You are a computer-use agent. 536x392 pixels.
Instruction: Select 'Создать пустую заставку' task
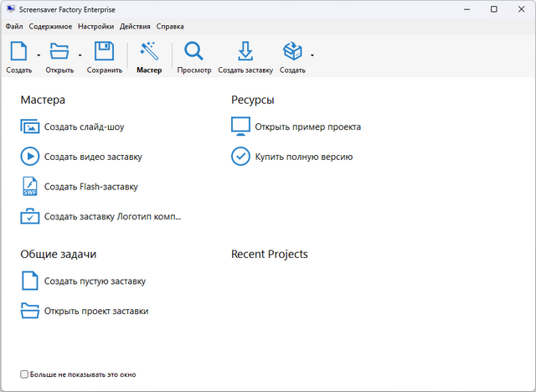[95, 281]
